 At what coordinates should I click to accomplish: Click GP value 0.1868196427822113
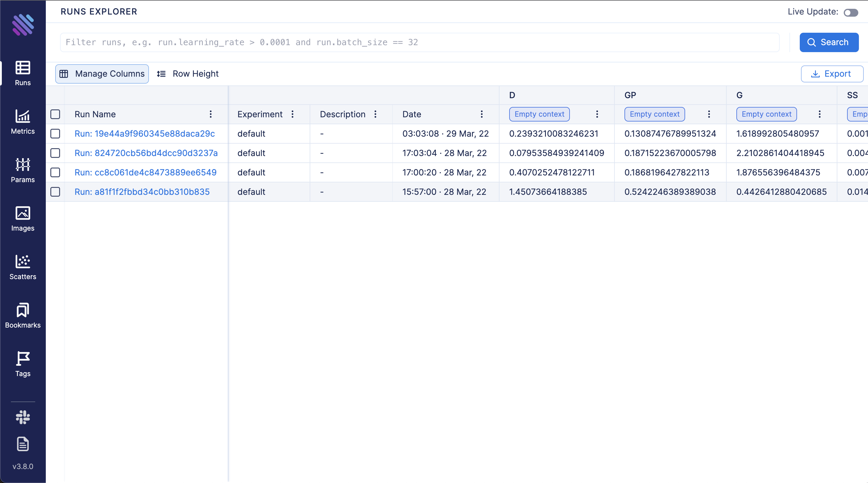[x=667, y=172]
